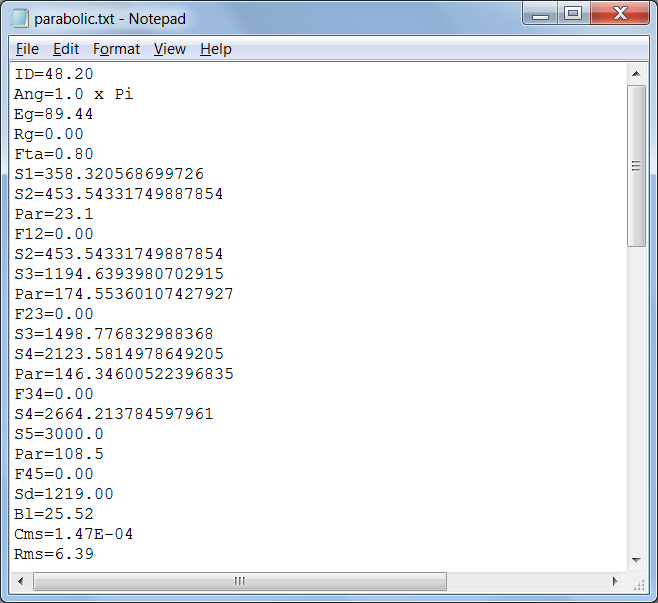Click the line S3=1194.6393980702915
Screen dimensions: 658x603
[x=119, y=274]
